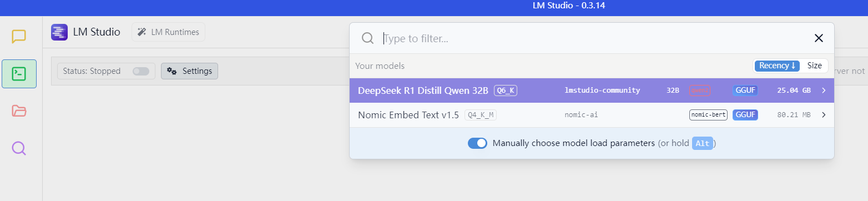Open the Chat section from the sidebar
Viewport: 868px width, 201px height.
coord(19,37)
